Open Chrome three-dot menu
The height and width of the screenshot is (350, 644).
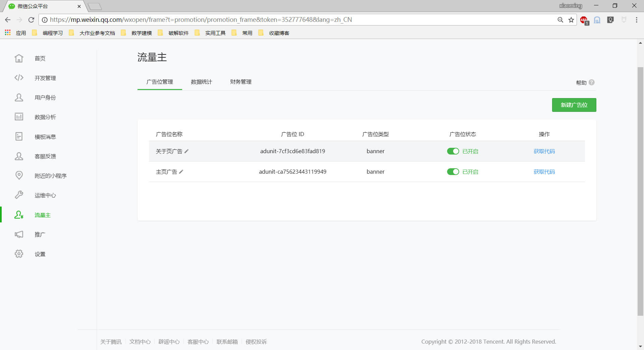tap(637, 20)
